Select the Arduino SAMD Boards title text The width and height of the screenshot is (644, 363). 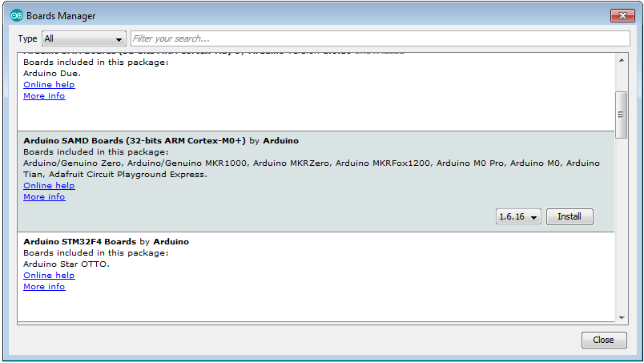135,140
